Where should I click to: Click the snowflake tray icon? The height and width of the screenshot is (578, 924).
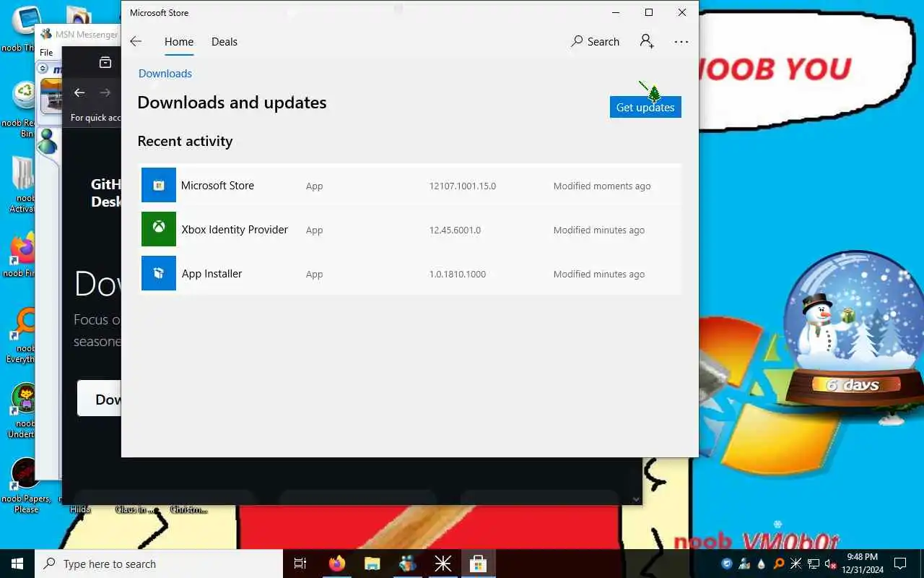[x=796, y=564]
